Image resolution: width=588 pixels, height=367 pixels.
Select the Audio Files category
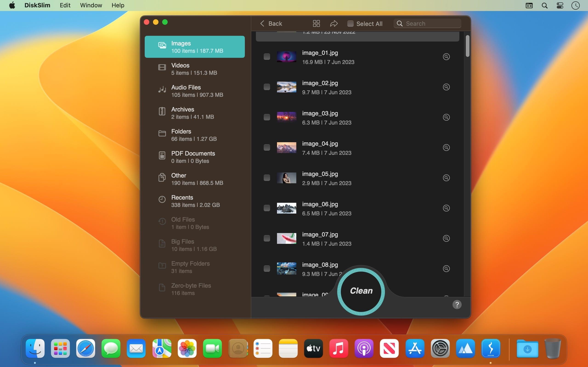[194, 91]
